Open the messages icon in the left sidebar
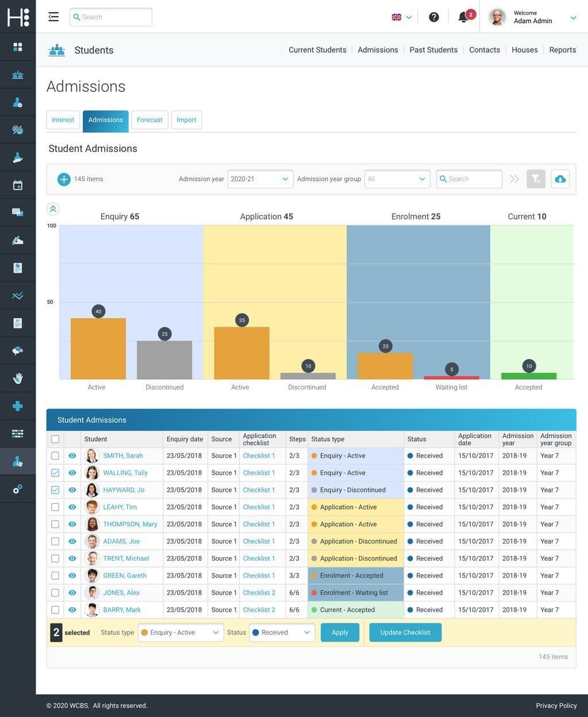588x717 pixels. coord(17,212)
